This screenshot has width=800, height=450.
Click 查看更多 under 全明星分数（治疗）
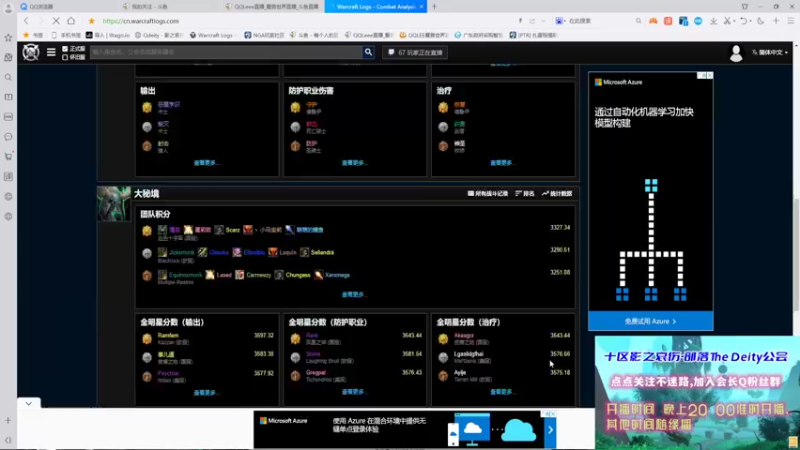503,392
